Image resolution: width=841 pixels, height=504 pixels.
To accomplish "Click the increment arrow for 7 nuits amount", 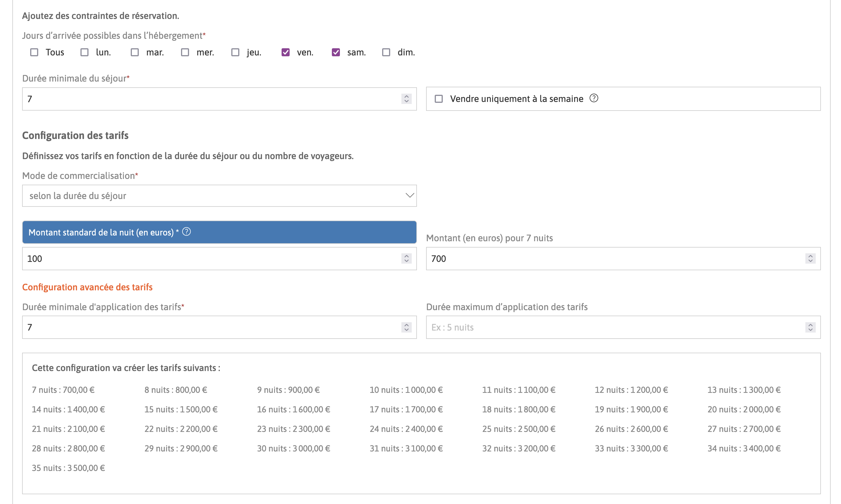I will (810, 256).
